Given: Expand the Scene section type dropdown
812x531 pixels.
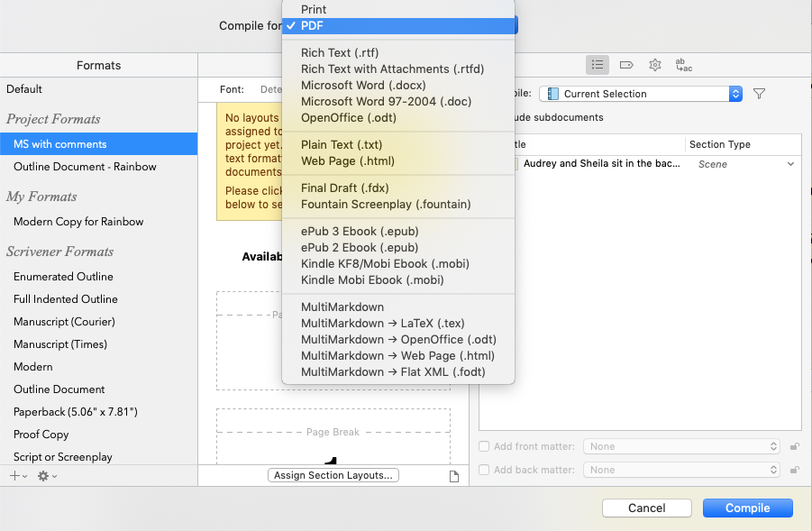Looking at the screenshot, I should coord(790,164).
